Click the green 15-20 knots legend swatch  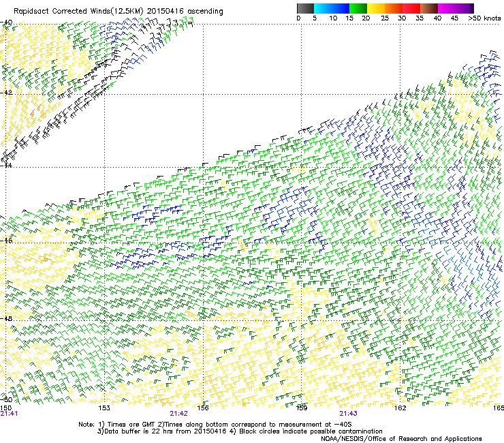(358, 8)
